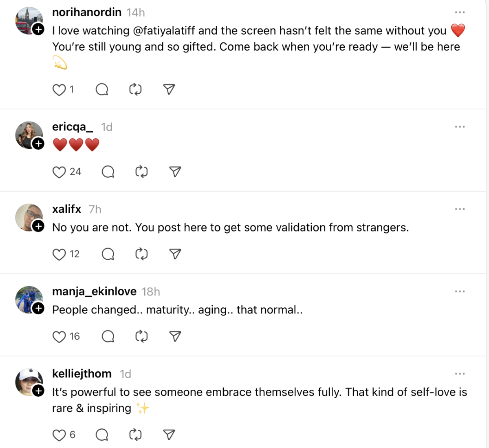
Task: Repost norihanordin's comment
Action: (135, 89)
